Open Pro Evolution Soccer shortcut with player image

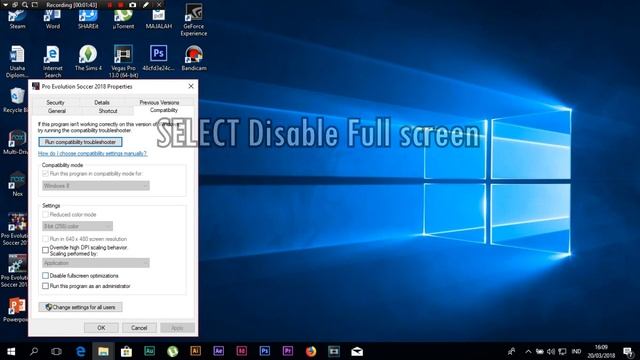pyautogui.click(x=15, y=229)
